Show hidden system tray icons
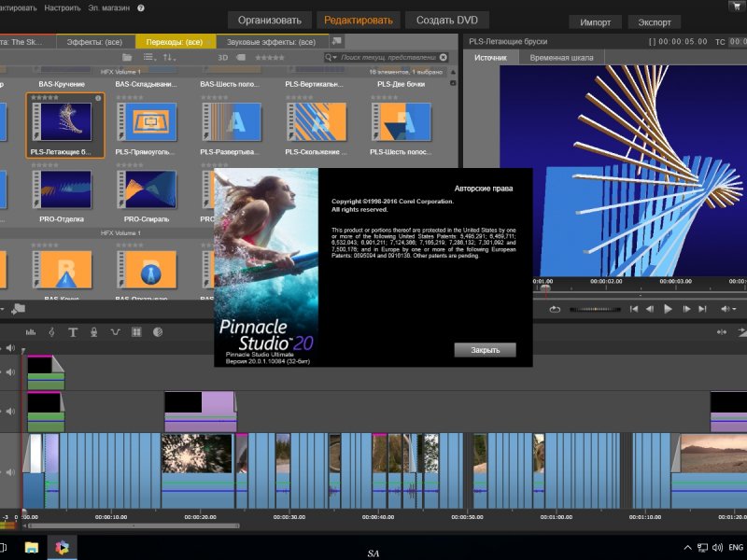The width and height of the screenshot is (747, 560). 687,548
